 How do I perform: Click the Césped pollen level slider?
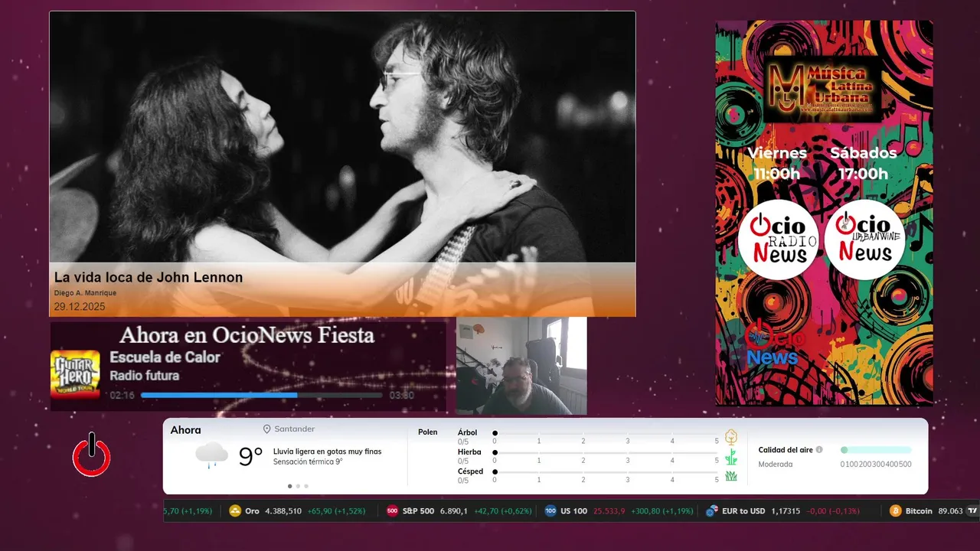[x=606, y=471]
